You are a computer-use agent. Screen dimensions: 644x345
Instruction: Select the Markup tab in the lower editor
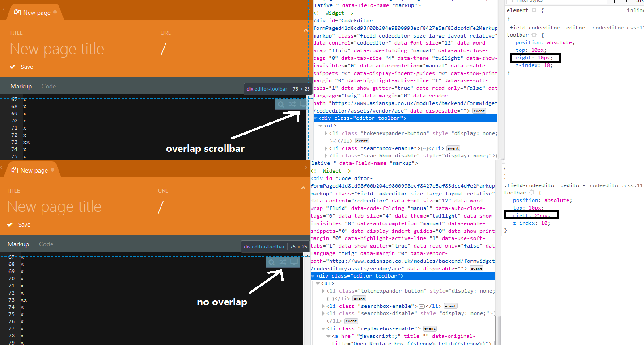(18, 244)
